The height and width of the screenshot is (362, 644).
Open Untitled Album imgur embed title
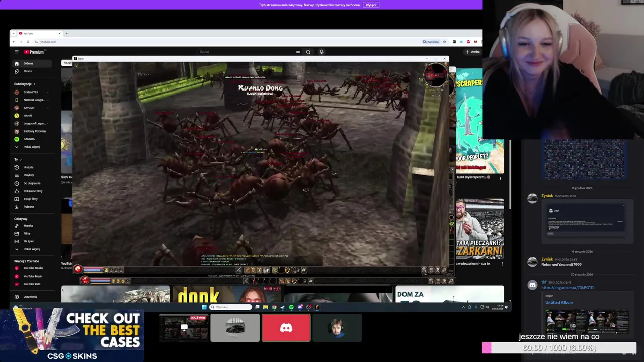[x=559, y=302]
